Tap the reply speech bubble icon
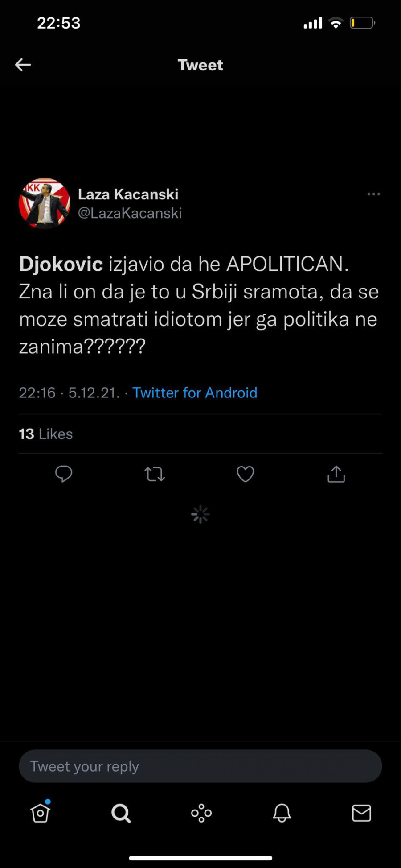The image size is (401, 868). point(64,474)
